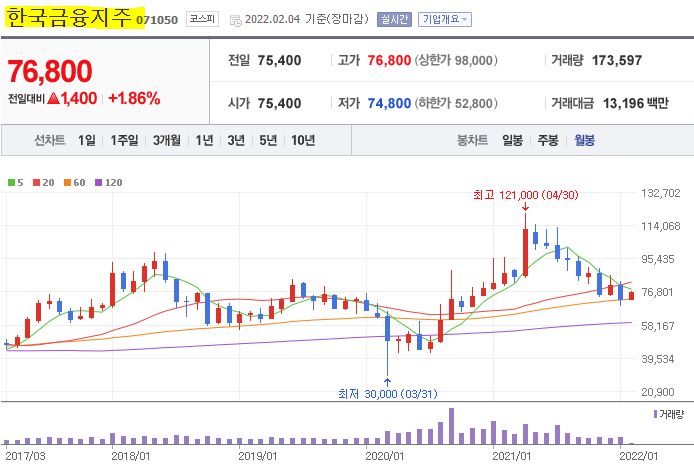Image resolution: width=694 pixels, height=469 pixels.
Task: Click the 거래량 volume legend label
Action: [669, 414]
